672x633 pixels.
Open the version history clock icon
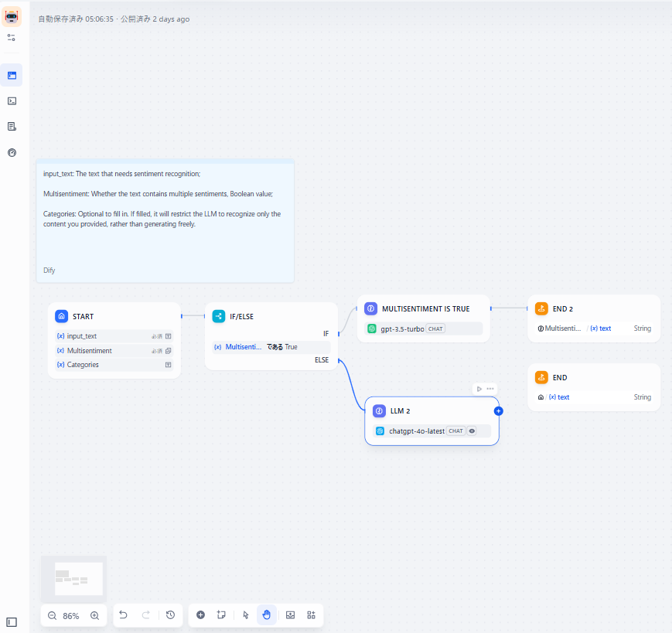(170, 615)
